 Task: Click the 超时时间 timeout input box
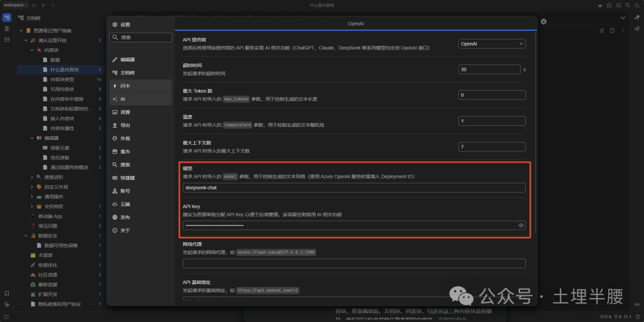[x=489, y=69]
